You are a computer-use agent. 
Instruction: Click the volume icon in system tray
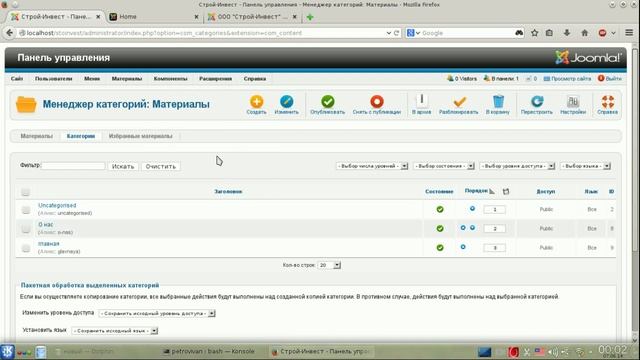click(x=553, y=351)
